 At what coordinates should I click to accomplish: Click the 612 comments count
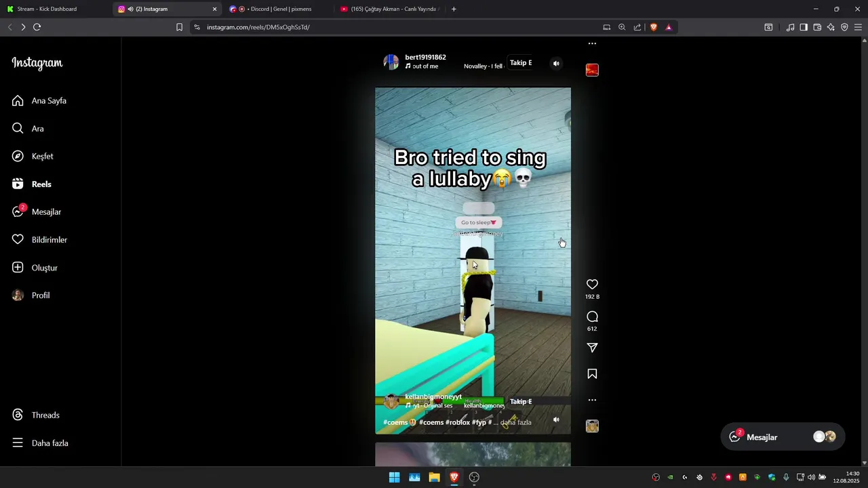(x=592, y=329)
